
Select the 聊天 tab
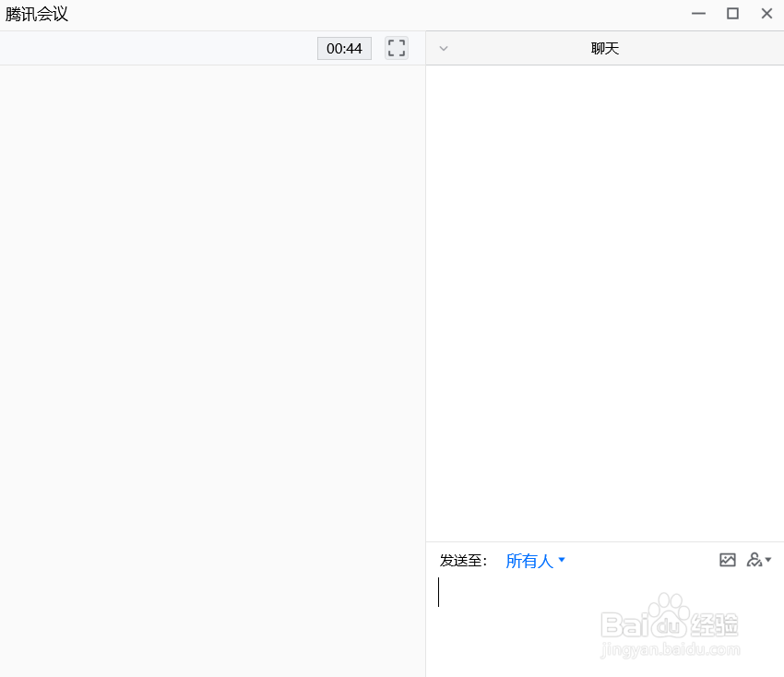click(x=605, y=48)
